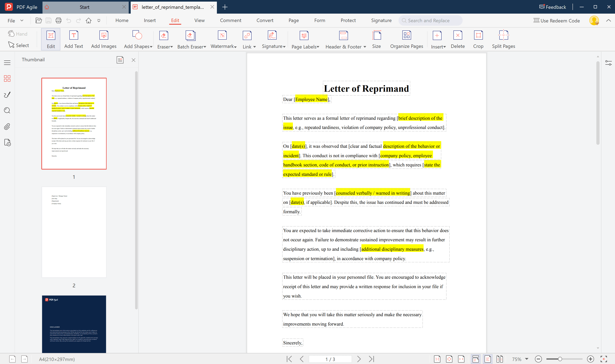Viewport: 615px width, 364px height.
Task: Switch to the Protect ribbon tab
Action: point(348,20)
